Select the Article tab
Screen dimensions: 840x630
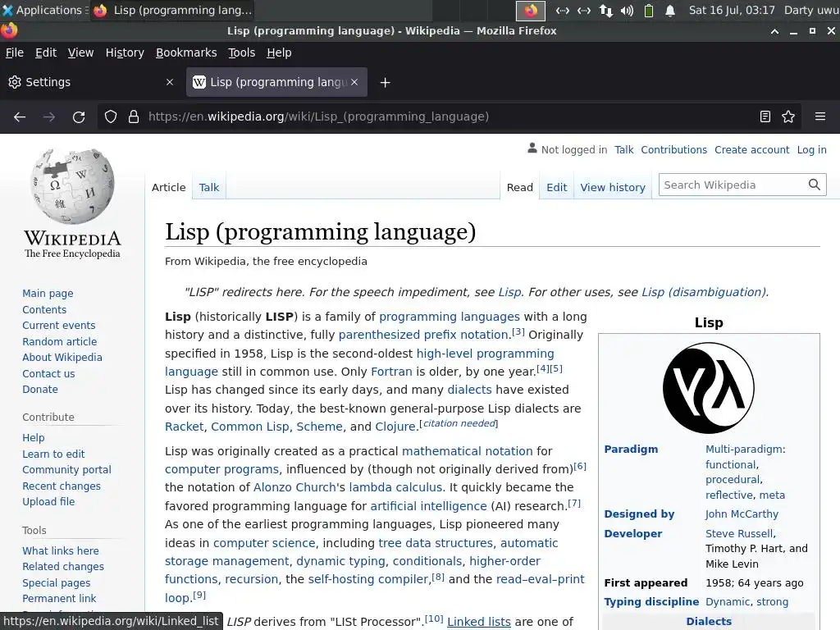click(x=169, y=187)
